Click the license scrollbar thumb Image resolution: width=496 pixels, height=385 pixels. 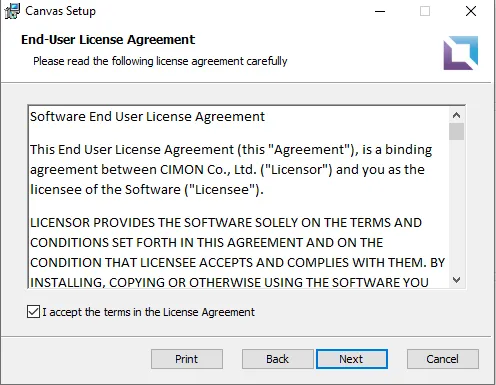tap(456, 132)
